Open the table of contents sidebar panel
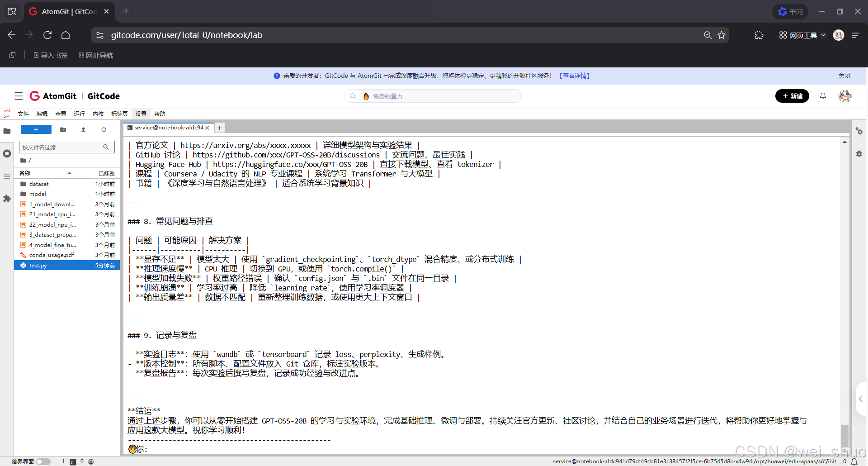Screen dimensions: 868x466 pyautogui.click(x=7, y=176)
